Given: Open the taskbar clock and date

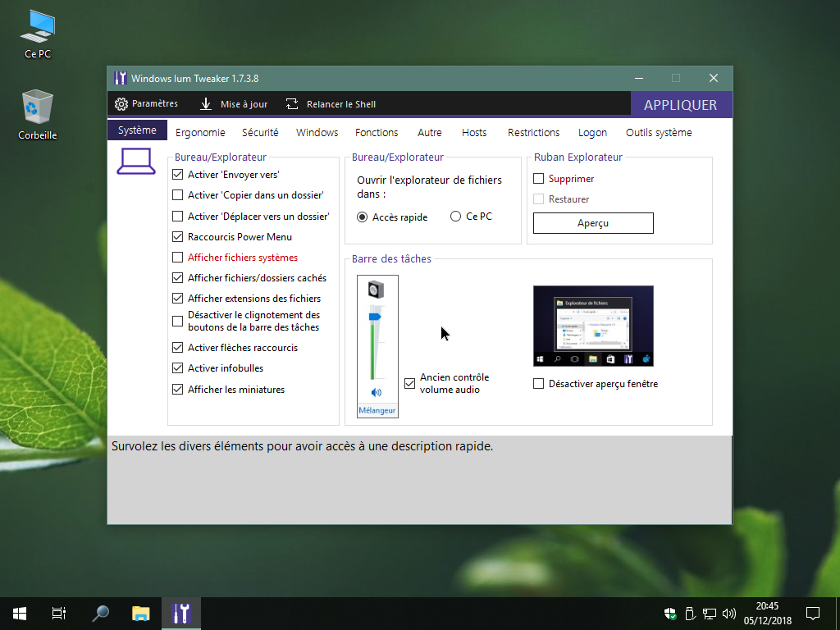Looking at the screenshot, I should [x=767, y=614].
